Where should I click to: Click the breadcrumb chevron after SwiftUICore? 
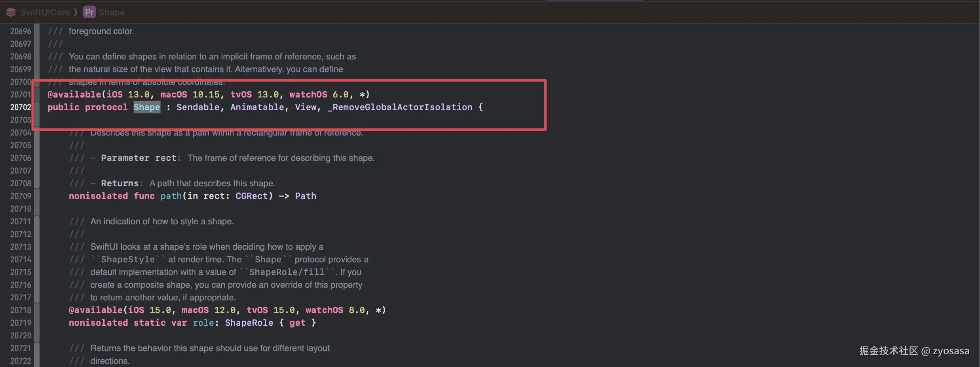click(x=76, y=12)
